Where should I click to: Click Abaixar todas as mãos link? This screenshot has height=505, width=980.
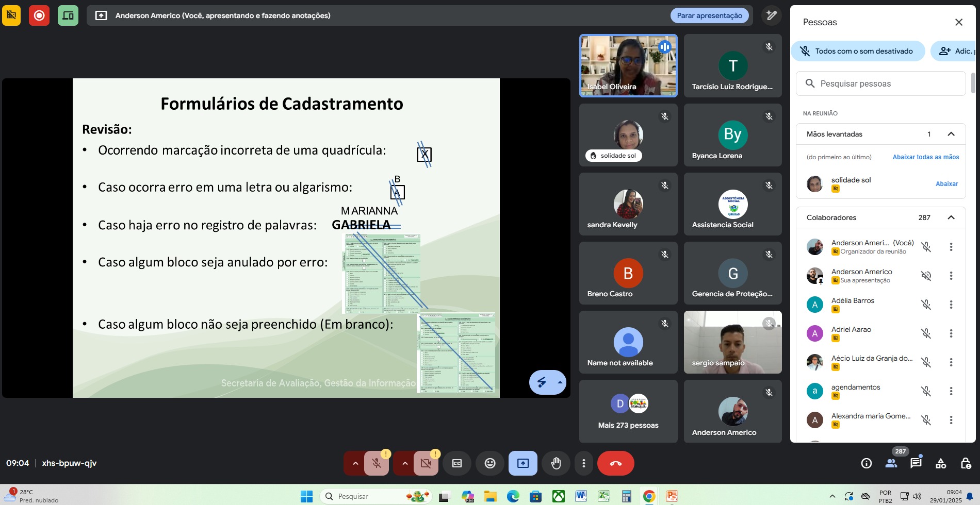925,157
